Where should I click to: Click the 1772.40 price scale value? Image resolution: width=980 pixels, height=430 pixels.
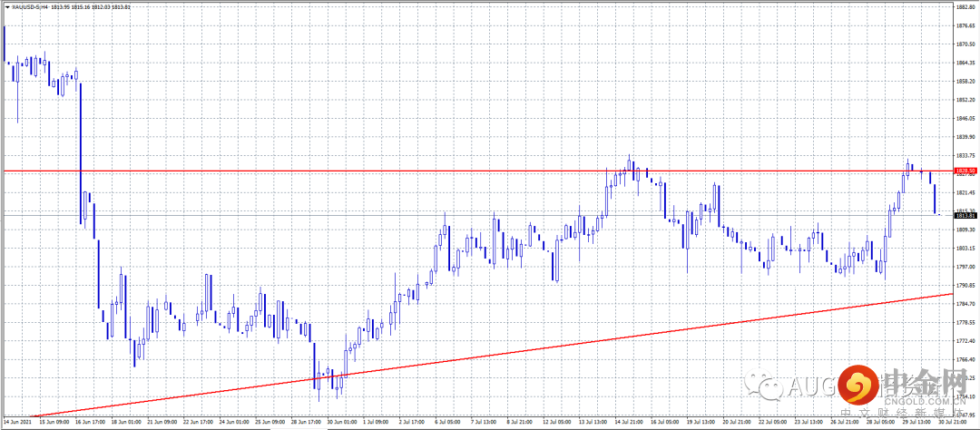tap(966, 341)
